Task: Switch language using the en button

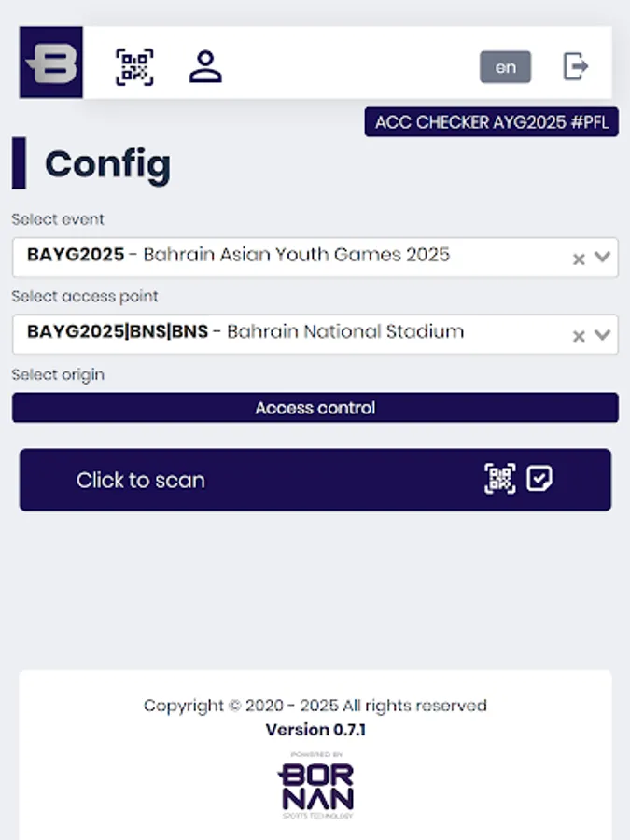Action: [505, 67]
